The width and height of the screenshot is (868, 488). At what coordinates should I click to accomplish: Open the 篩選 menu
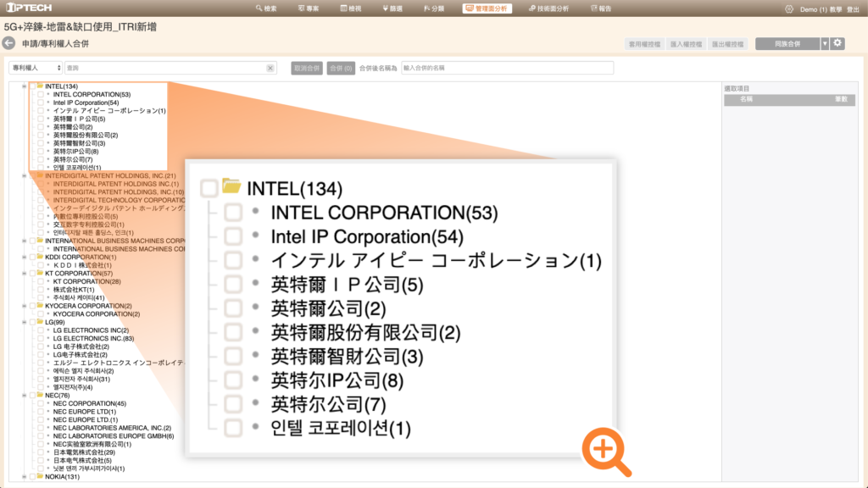(392, 8)
